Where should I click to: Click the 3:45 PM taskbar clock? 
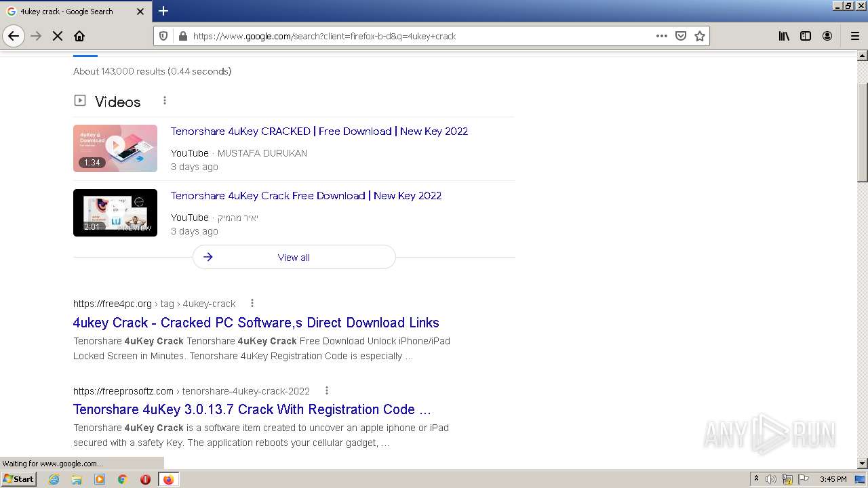[833, 479]
